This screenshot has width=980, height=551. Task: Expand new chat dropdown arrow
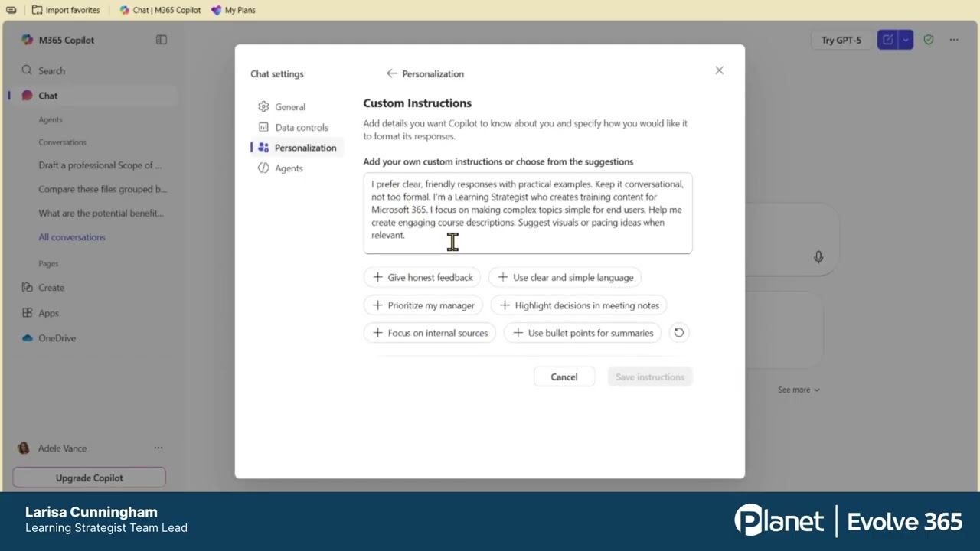click(905, 40)
